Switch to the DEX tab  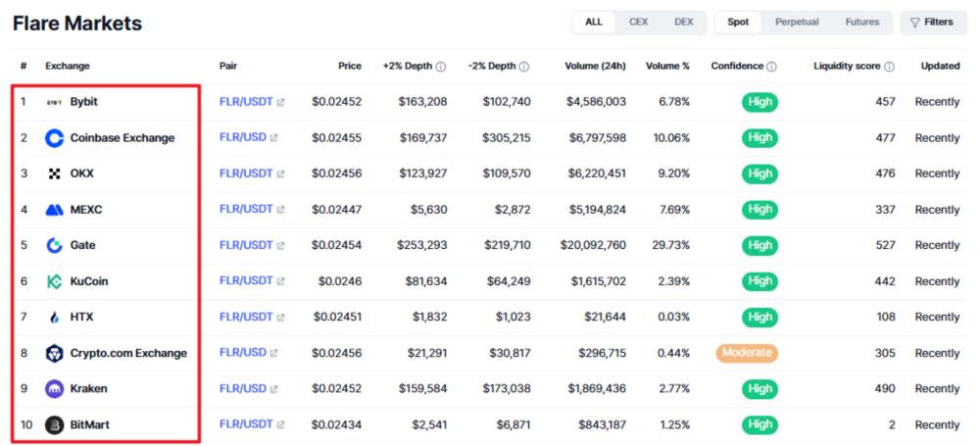pyautogui.click(x=684, y=22)
